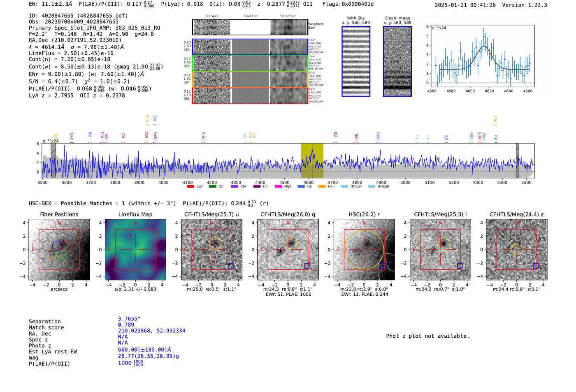Screen dimensions: 576x392
Task: Click the red fiber circle in Fiber Positions
Action: click(67, 246)
